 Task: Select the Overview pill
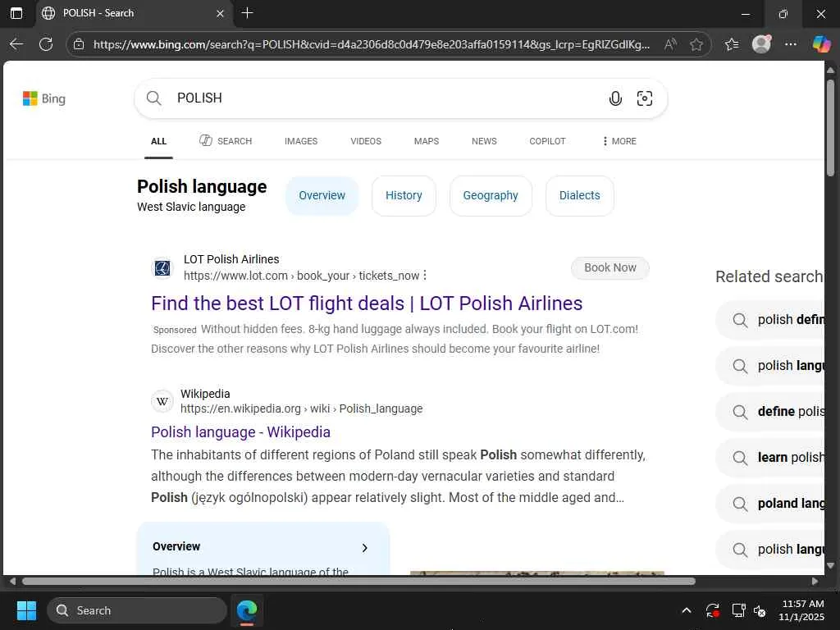pos(322,195)
